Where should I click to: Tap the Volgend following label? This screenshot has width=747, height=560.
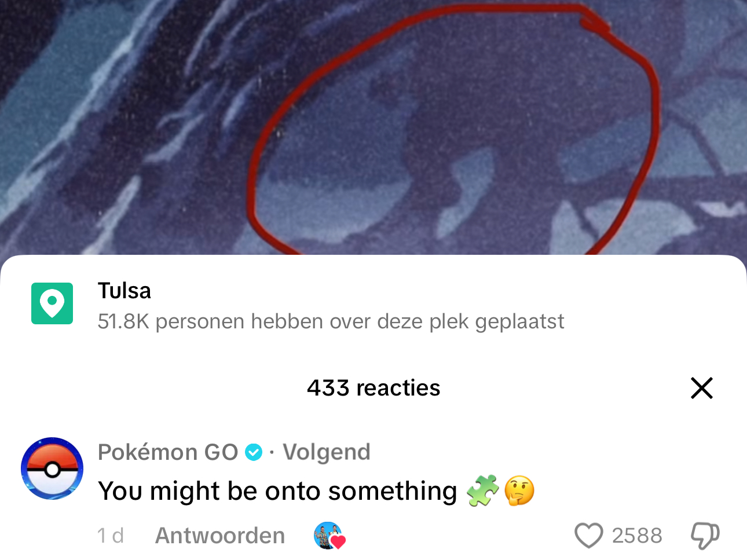pyautogui.click(x=327, y=452)
